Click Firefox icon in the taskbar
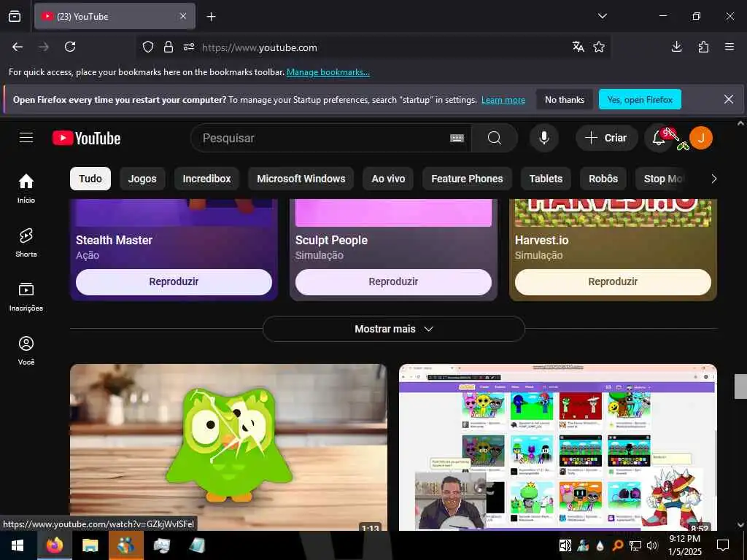747x560 pixels. [55, 545]
